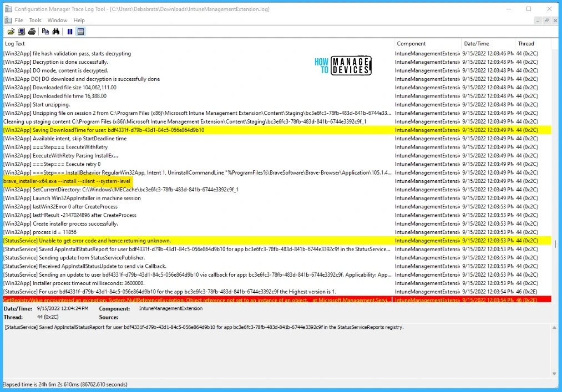Click the Print toolbar icon
The width and height of the screenshot is (562, 392).
32,32
